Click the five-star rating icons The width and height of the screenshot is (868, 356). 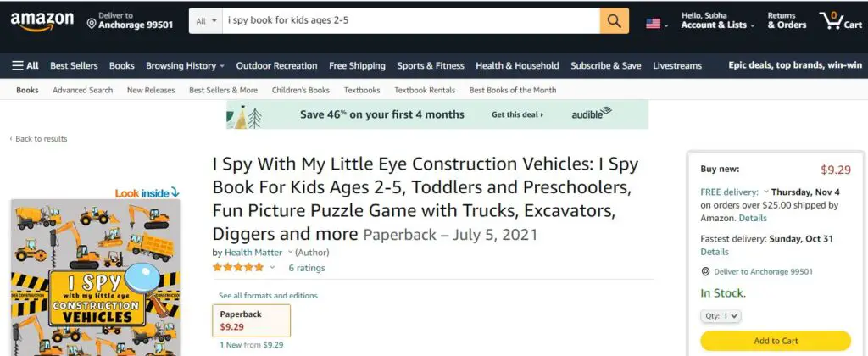[238, 267]
